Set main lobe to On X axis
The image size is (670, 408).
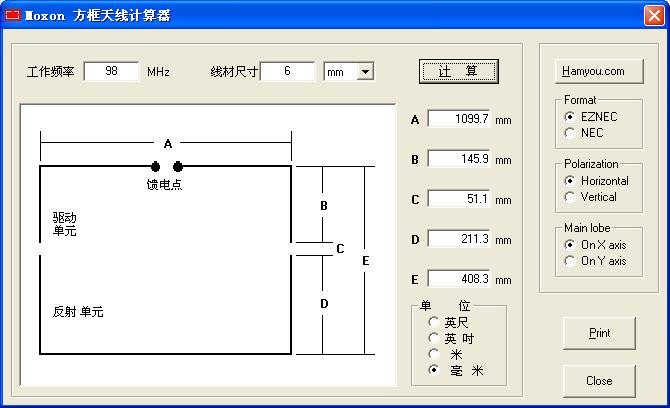[x=570, y=245]
